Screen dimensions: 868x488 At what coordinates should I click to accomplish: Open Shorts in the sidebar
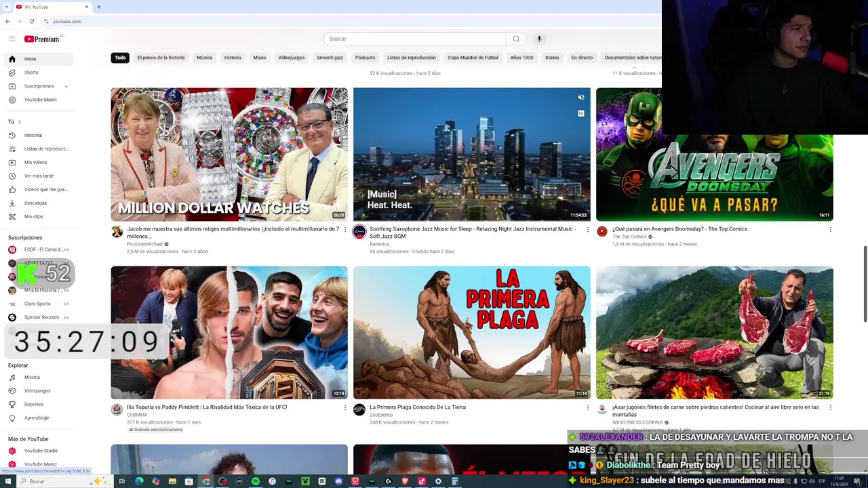(x=38, y=73)
